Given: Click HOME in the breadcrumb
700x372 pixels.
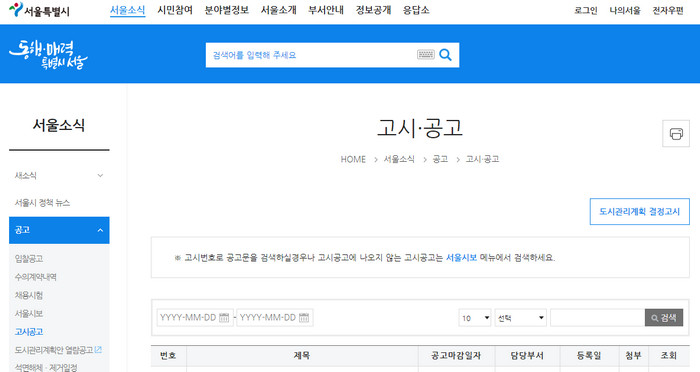Looking at the screenshot, I should [353, 159].
